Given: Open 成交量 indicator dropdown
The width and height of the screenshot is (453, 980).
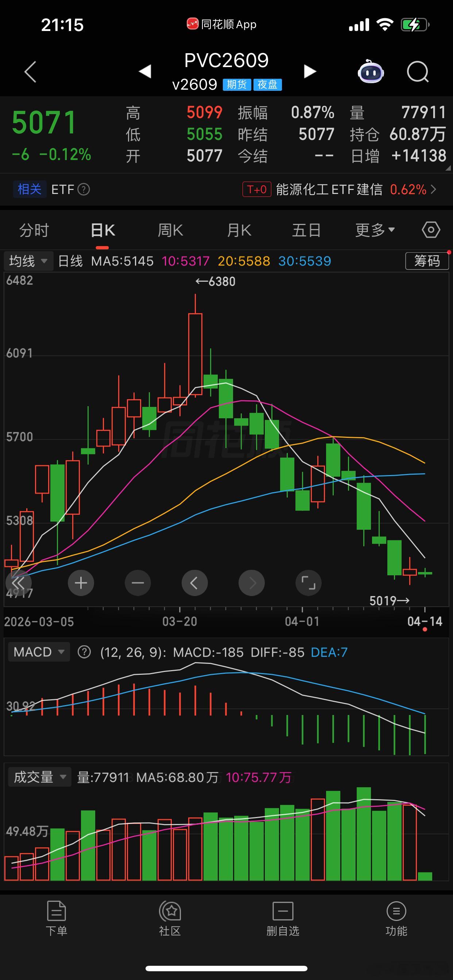Looking at the screenshot, I should point(40,777).
